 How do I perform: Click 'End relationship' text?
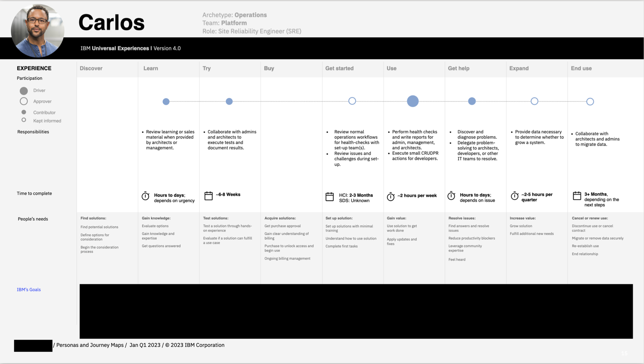point(585,254)
